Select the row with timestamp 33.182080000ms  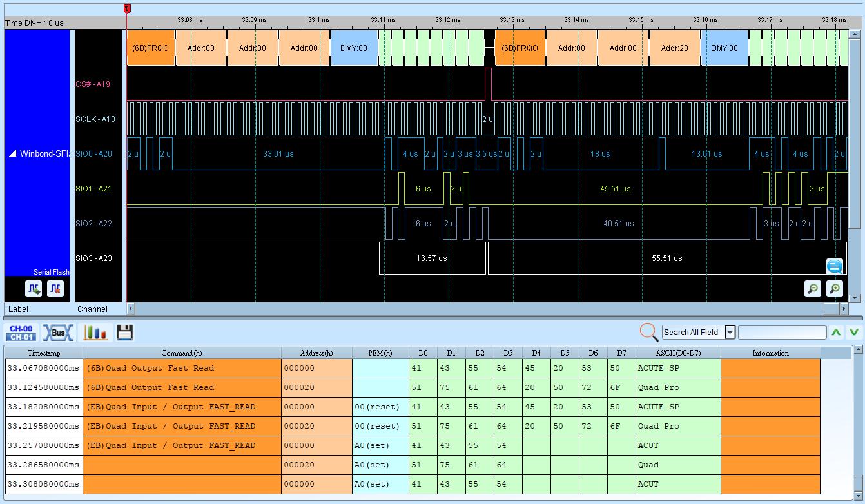click(x=413, y=407)
